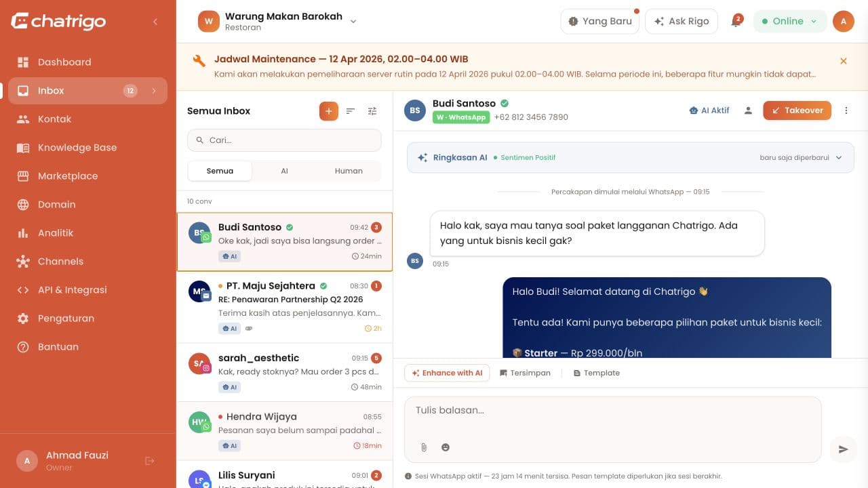Open the user avatar in the top bar
This screenshot has width=868, height=488.
click(844, 21)
